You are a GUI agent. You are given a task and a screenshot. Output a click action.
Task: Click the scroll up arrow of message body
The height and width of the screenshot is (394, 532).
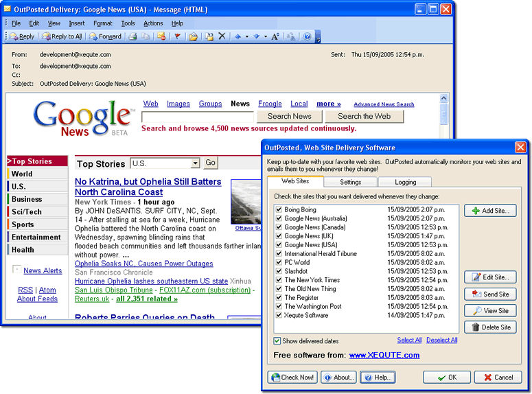[443, 98]
